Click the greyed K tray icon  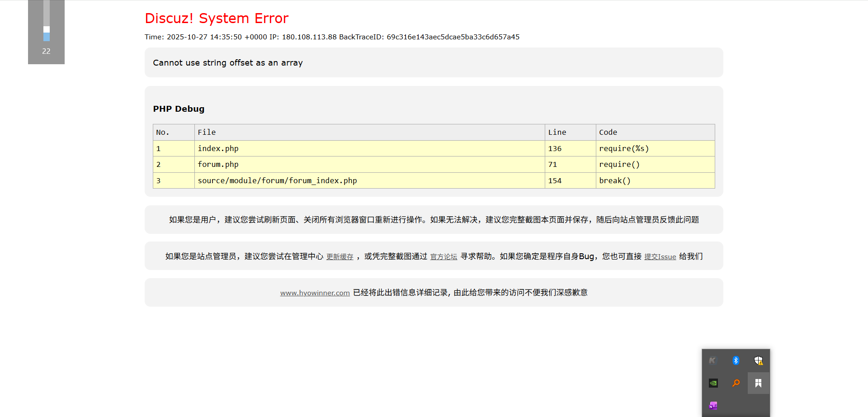(x=713, y=360)
